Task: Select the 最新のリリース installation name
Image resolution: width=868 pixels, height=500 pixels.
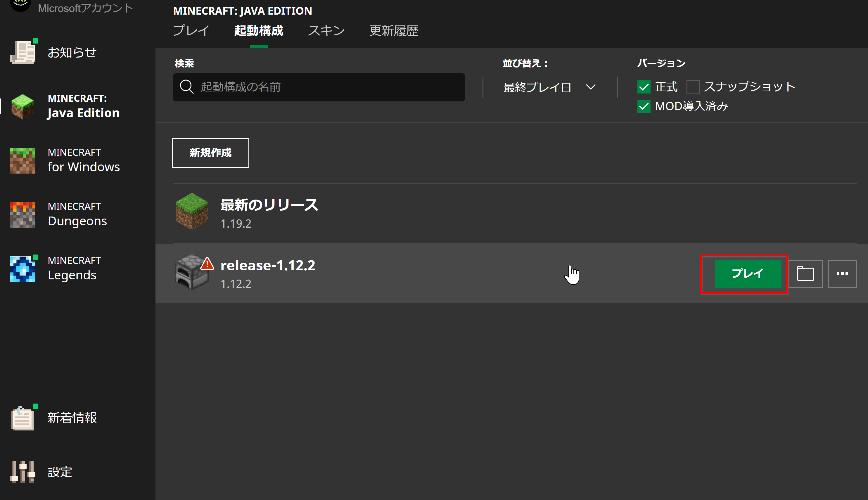Action: click(x=269, y=205)
